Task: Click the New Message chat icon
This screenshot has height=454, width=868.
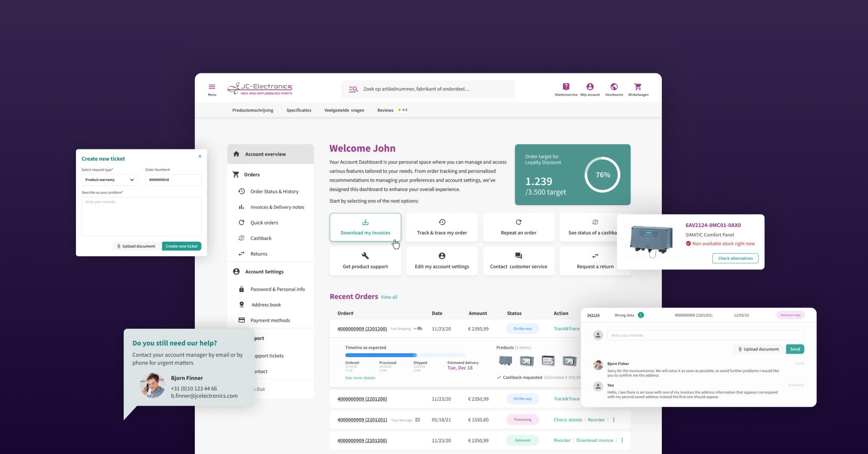Action: (x=418, y=420)
